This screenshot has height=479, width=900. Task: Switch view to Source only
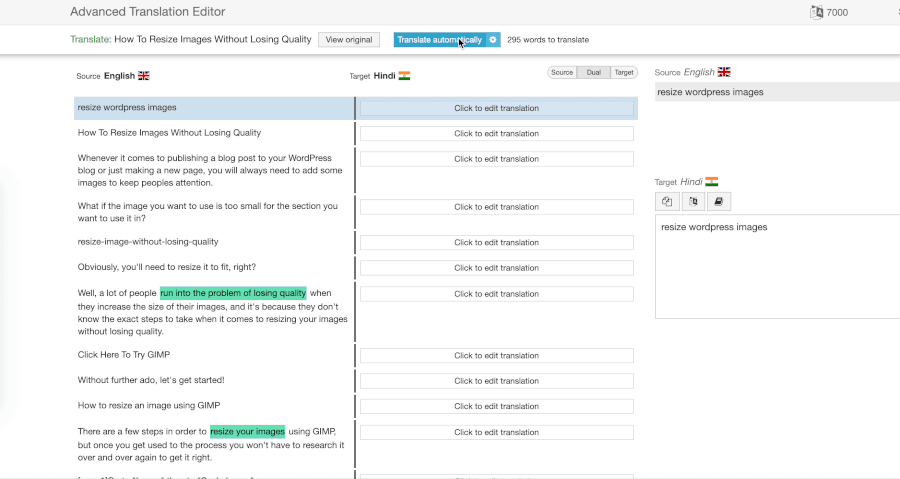pyautogui.click(x=562, y=72)
